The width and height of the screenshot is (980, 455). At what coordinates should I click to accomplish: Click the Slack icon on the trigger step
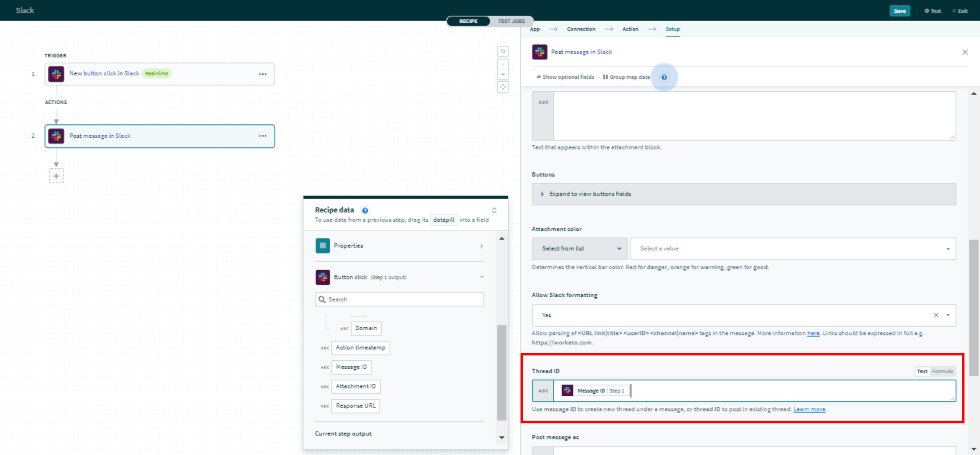click(56, 74)
